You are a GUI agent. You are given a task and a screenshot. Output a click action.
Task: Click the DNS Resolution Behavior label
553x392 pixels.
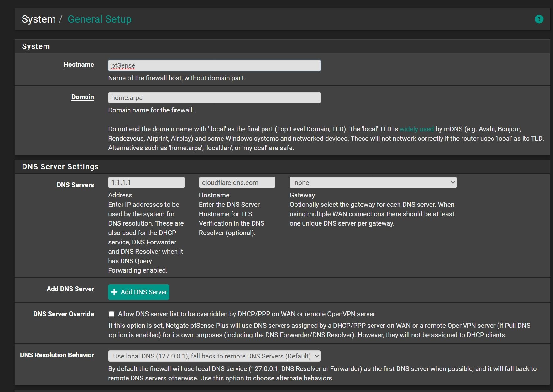(57, 355)
